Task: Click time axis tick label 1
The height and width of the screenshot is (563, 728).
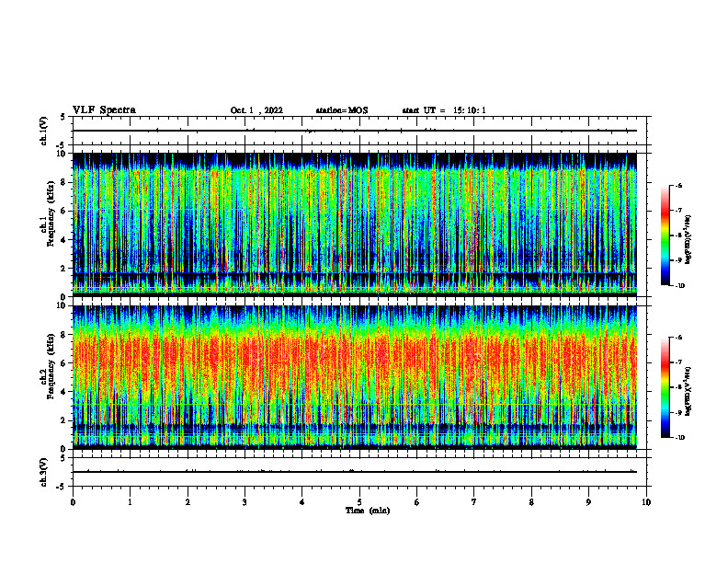Action: [x=130, y=502]
